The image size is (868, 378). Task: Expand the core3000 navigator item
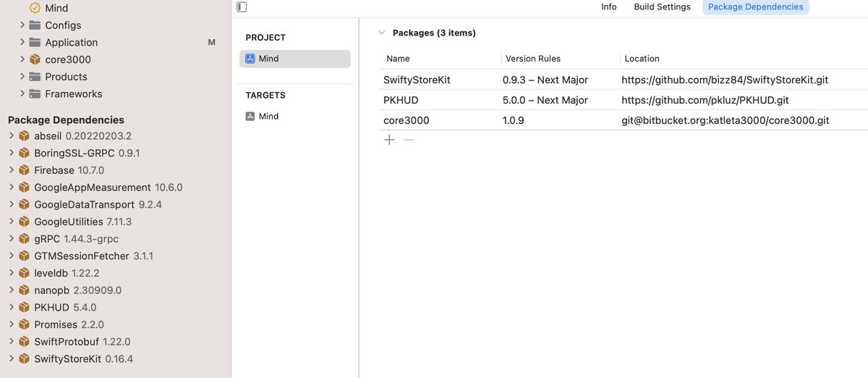(22, 59)
